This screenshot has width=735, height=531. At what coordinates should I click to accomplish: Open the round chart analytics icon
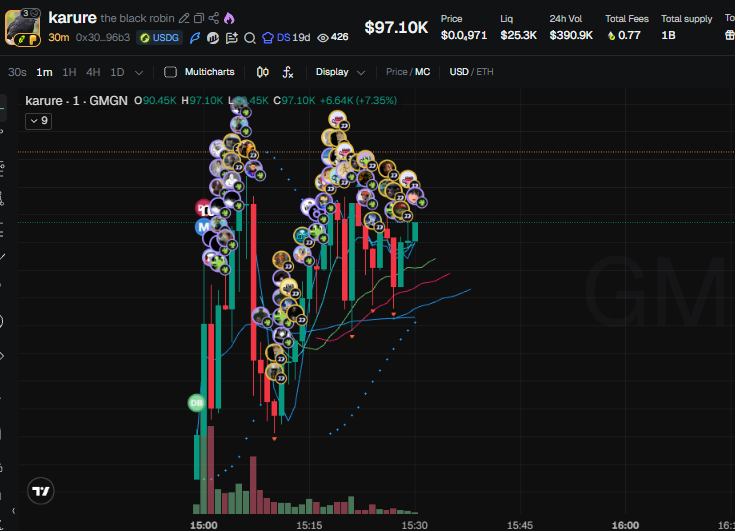tap(213, 37)
